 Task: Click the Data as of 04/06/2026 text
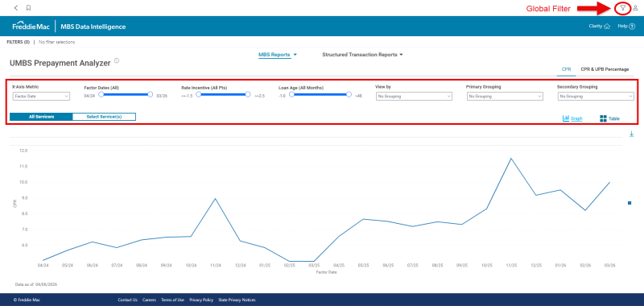click(x=36, y=284)
